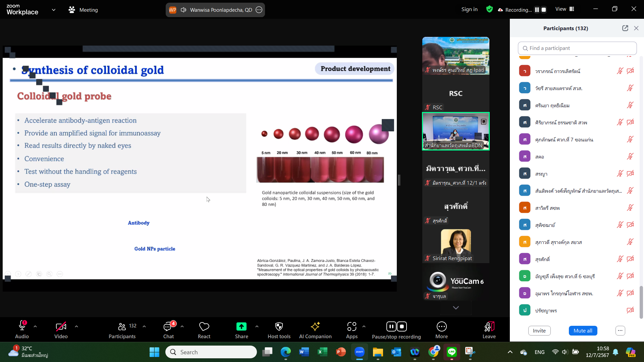Start Video camera toggle
This screenshot has width=644, height=362.
(x=61, y=327)
